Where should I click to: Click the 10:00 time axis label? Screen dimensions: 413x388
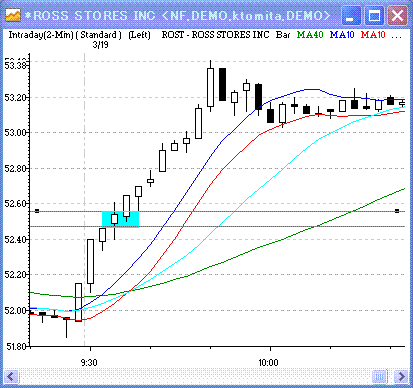268,362
